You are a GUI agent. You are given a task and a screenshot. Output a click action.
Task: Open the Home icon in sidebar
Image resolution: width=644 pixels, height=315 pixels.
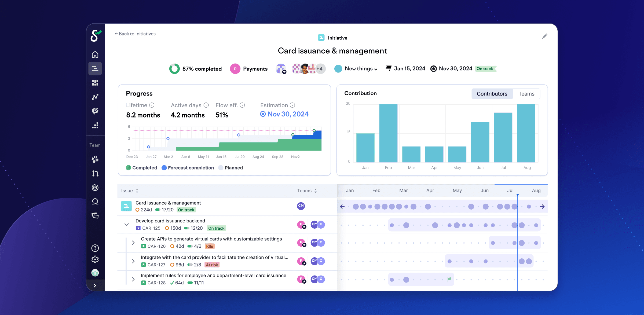[x=95, y=54]
